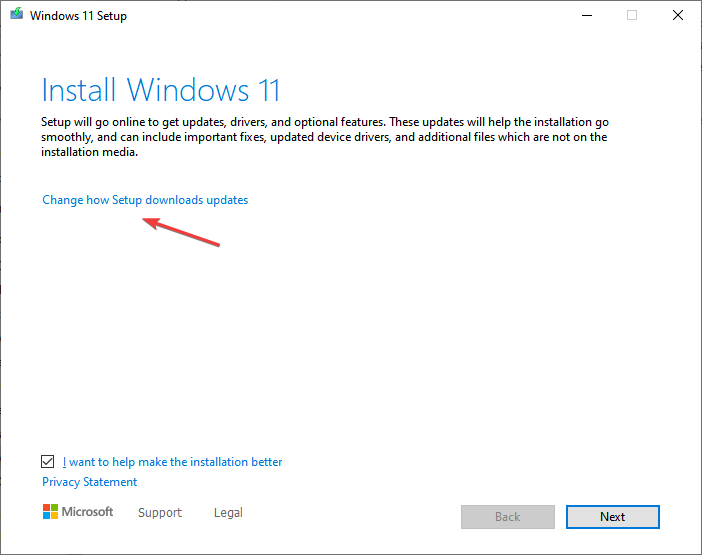Image resolution: width=702 pixels, height=555 pixels.
Task: Open the Legal link
Action: pyautogui.click(x=228, y=512)
